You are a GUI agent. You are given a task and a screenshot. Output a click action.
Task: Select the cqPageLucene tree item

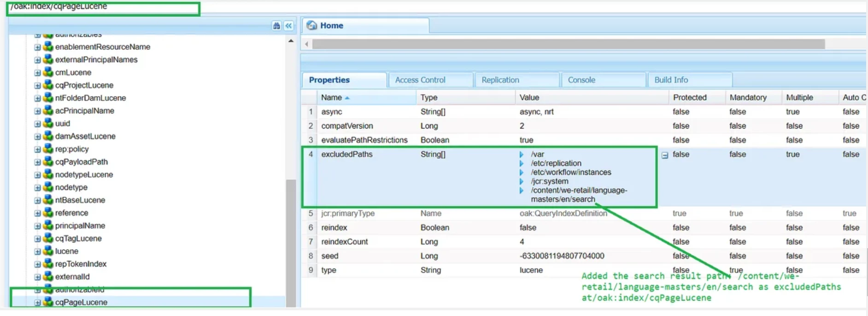81,302
